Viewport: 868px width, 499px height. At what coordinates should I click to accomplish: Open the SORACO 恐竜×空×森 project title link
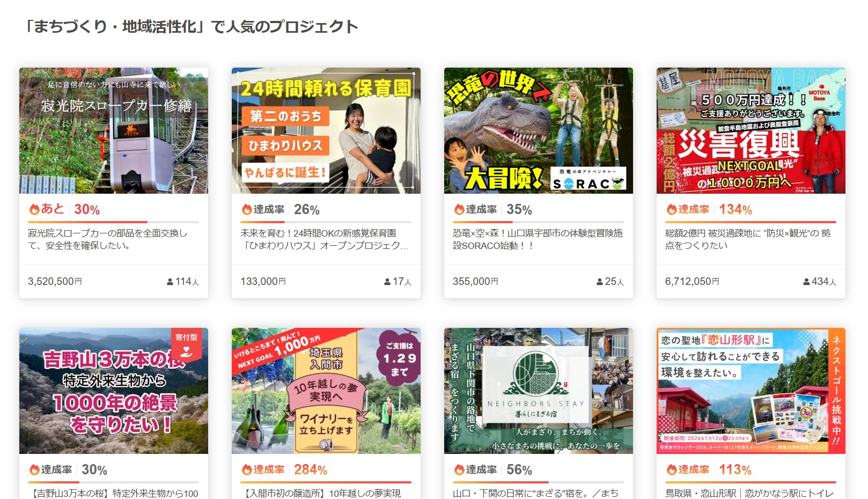pos(538,239)
